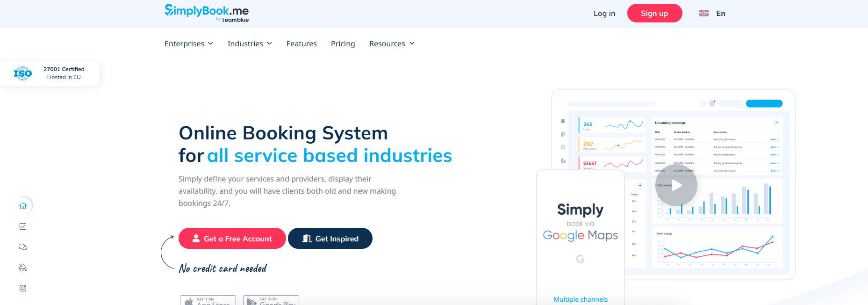The width and height of the screenshot is (868, 305).
Task: Select the chat bubbles icon in side navigation
Action: click(23, 247)
